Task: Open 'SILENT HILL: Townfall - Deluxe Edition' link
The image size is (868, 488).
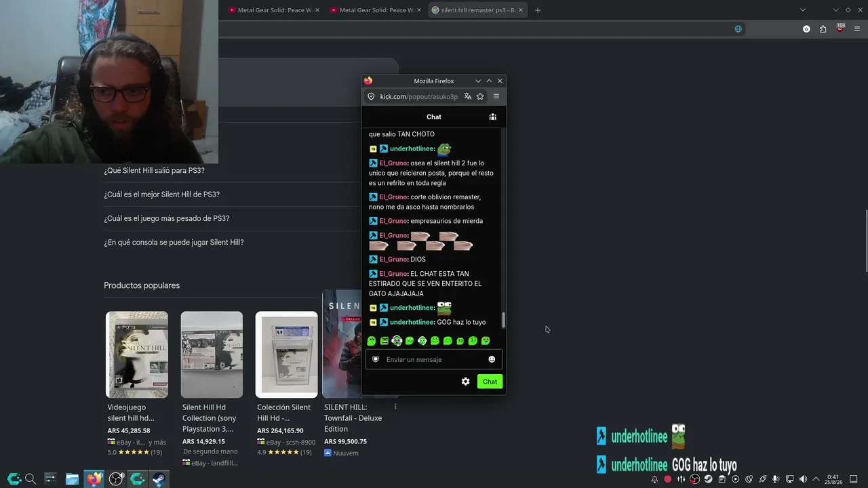Action: [353, 418]
